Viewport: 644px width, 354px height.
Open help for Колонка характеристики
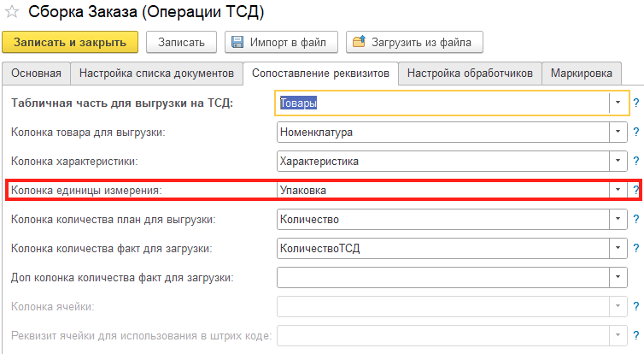636,161
